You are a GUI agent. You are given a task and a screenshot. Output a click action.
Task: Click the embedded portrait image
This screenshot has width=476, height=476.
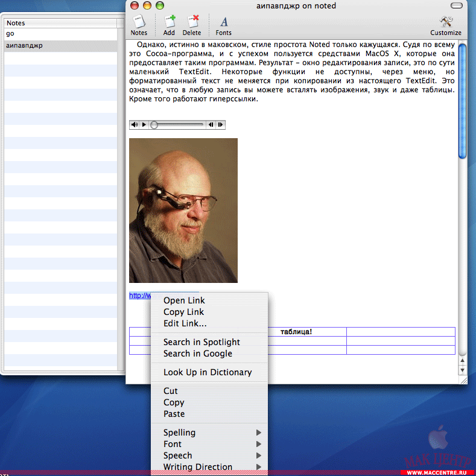183,211
